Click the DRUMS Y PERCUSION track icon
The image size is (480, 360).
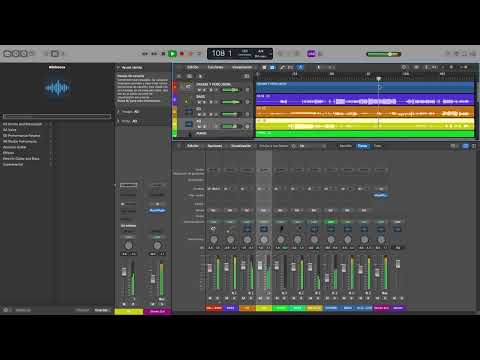click(188, 87)
